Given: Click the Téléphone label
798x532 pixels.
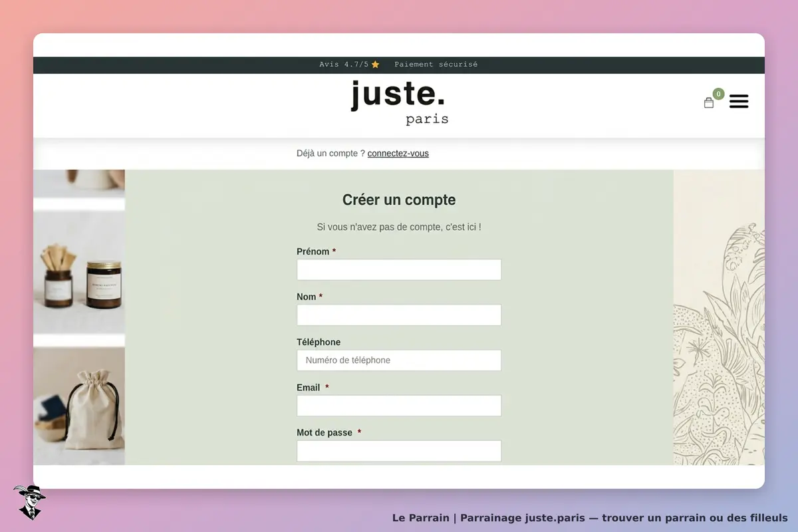Looking at the screenshot, I should 319,342.
